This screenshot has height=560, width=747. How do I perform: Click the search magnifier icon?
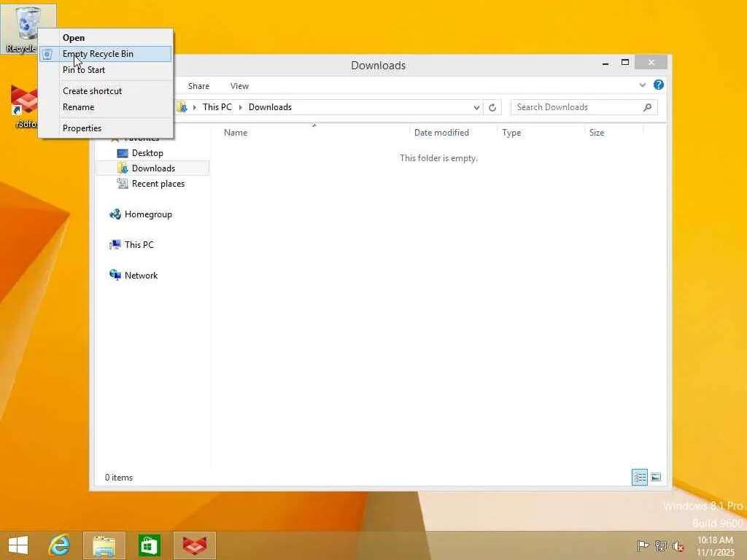click(648, 107)
